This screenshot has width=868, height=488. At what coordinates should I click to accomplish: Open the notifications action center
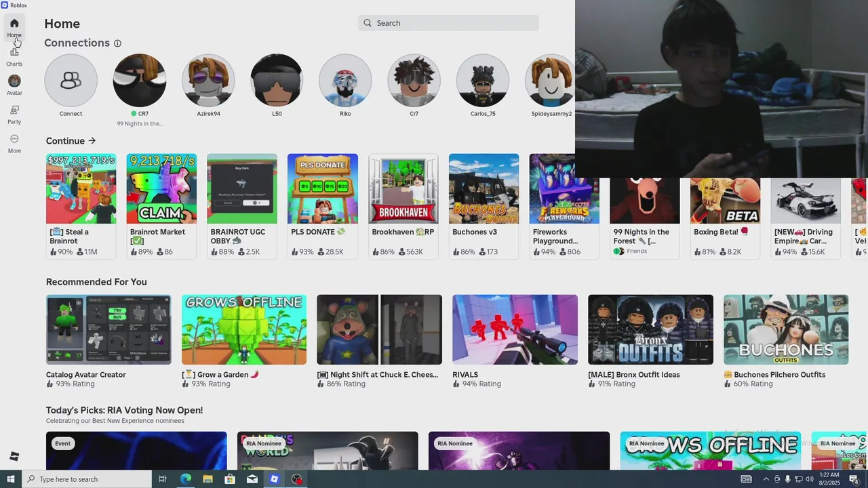coord(854,479)
